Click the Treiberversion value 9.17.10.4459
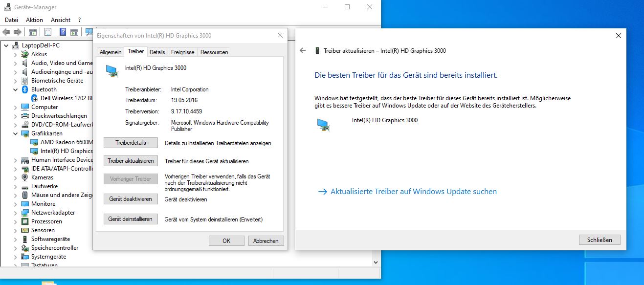Viewport: 644px width, 285px height. (186, 111)
